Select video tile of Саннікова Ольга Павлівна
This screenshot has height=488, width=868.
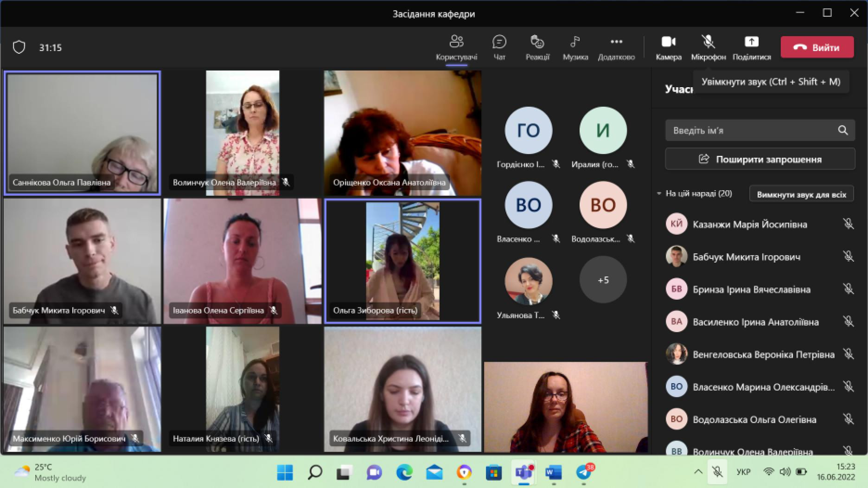click(83, 133)
